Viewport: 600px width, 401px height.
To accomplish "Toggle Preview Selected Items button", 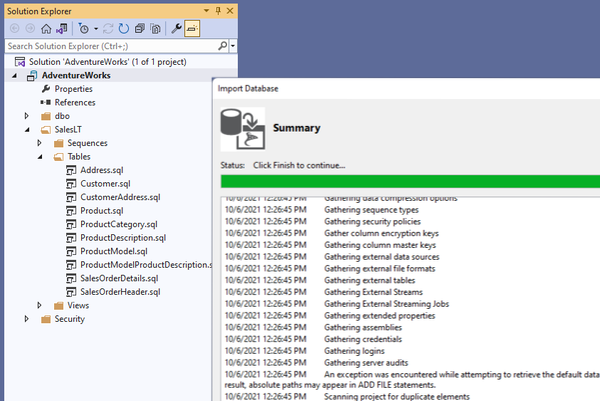I will [x=191, y=28].
